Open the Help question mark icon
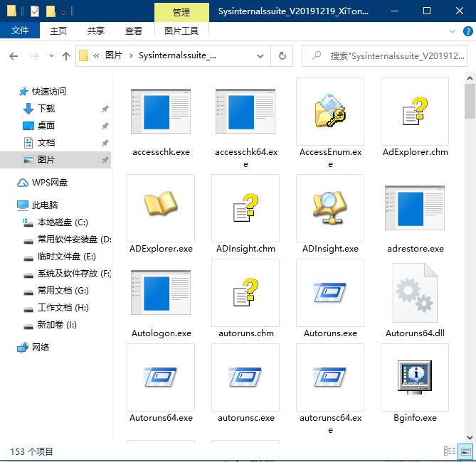 coord(467,31)
